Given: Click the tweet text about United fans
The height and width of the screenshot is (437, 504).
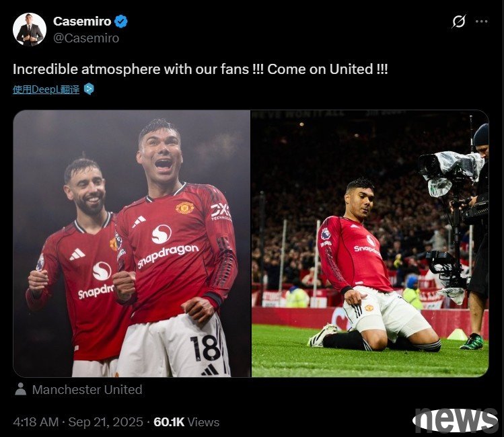Looking at the screenshot, I should tap(201, 69).
